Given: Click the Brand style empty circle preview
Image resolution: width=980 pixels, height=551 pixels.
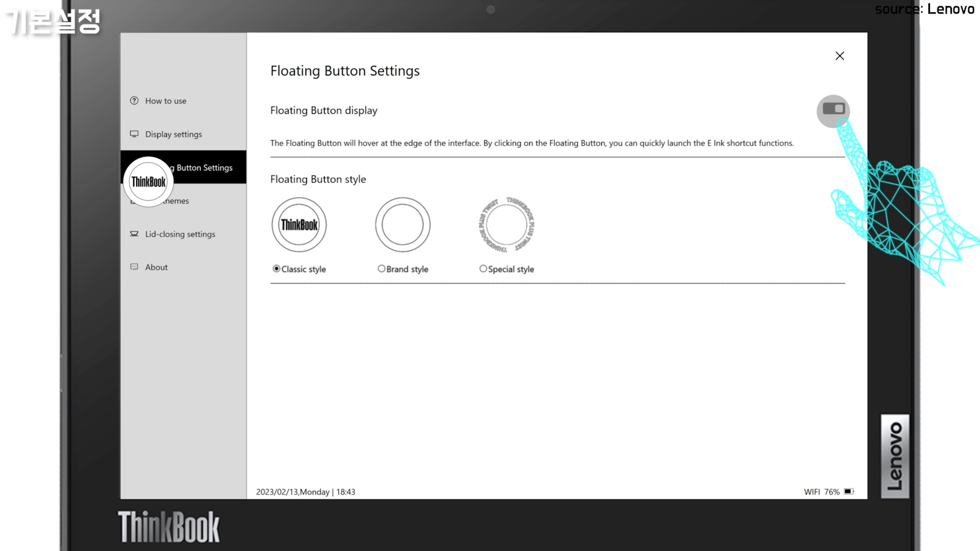Looking at the screenshot, I should click(403, 224).
